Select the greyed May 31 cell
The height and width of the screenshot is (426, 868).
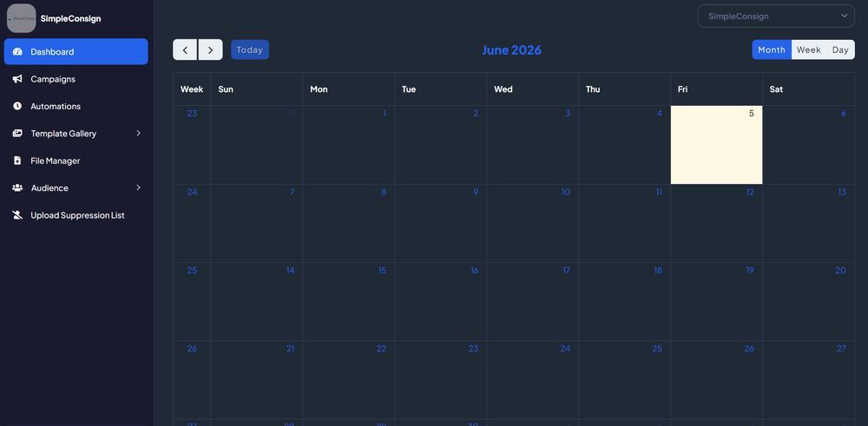[257, 145]
